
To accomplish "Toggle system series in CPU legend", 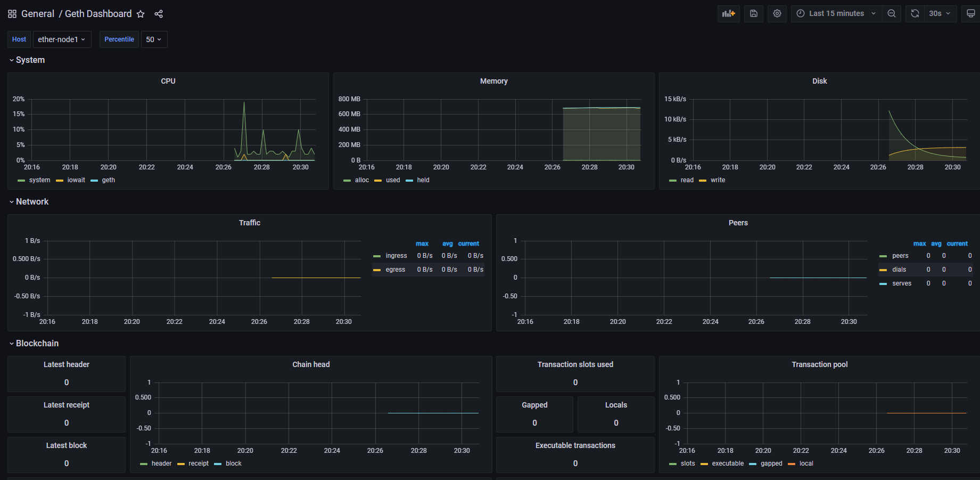I will [x=40, y=180].
